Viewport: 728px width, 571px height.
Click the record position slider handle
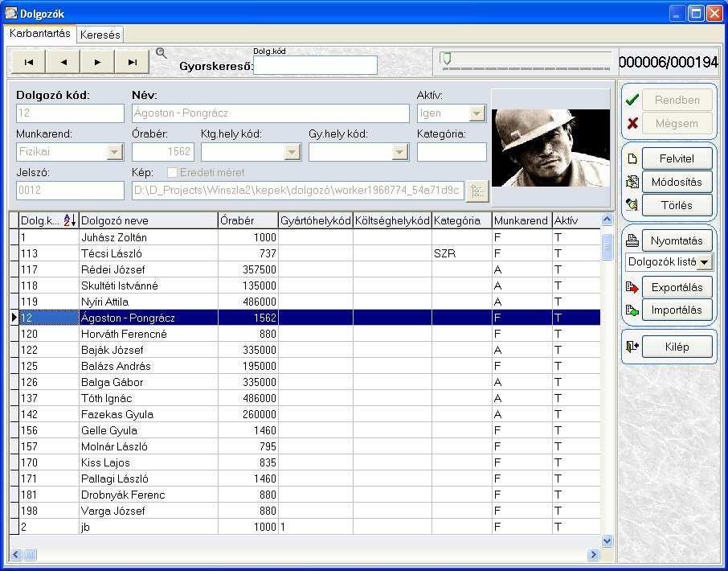(x=446, y=58)
